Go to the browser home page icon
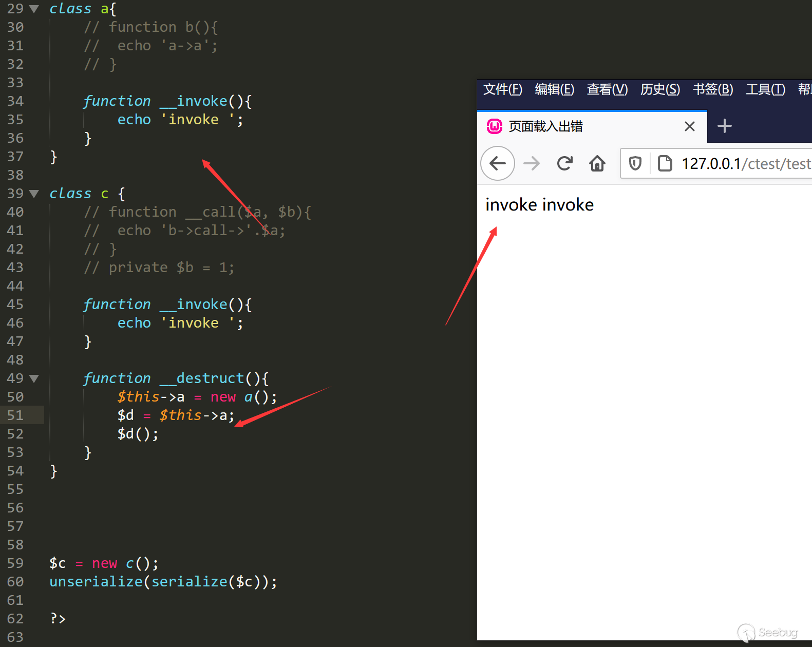The image size is (812, 647). tap(597, 163)
